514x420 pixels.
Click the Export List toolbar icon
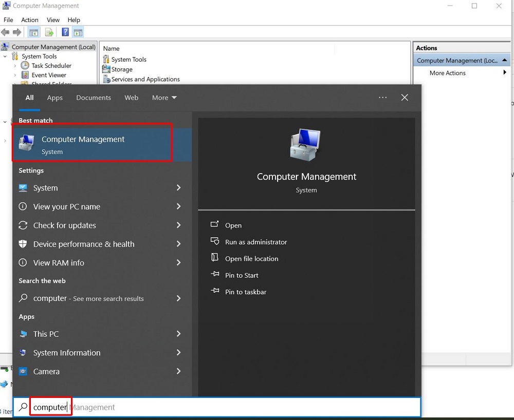(49, 32)
